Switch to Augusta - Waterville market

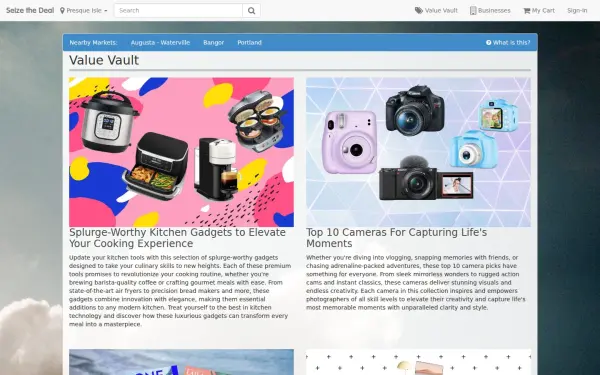pyautogui.click(x=160, y=42)
